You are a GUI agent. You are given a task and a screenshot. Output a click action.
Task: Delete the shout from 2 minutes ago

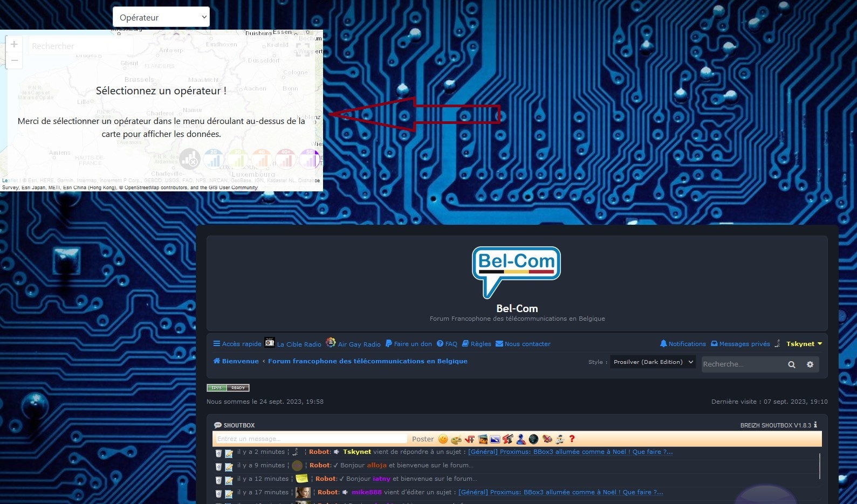coord(218,453)
